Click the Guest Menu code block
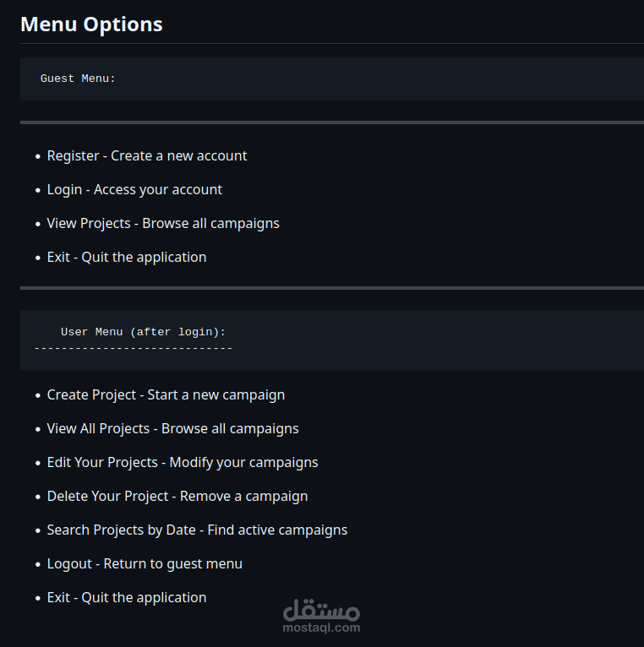This screenshot has height=647, width=644. 332,79
